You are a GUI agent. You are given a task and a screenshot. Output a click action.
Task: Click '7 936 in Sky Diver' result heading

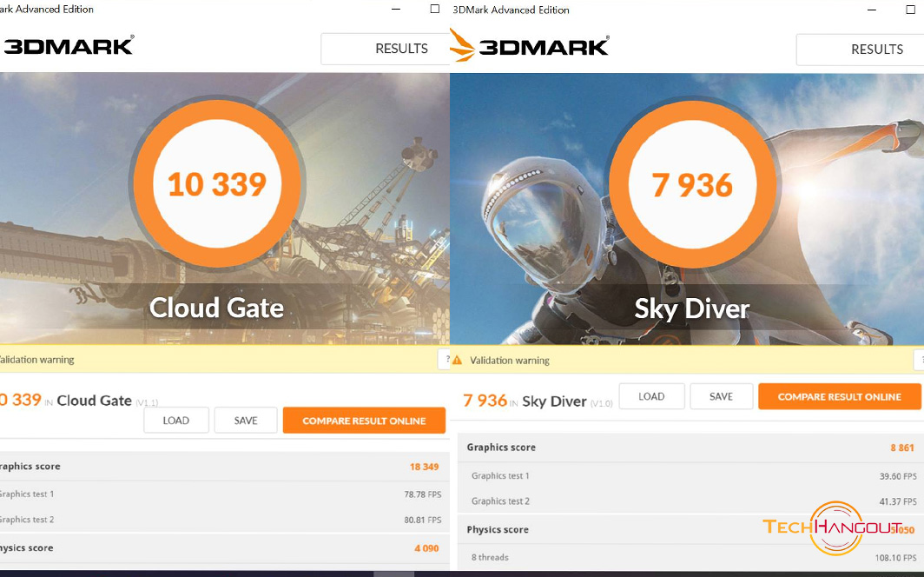[538, 401]
